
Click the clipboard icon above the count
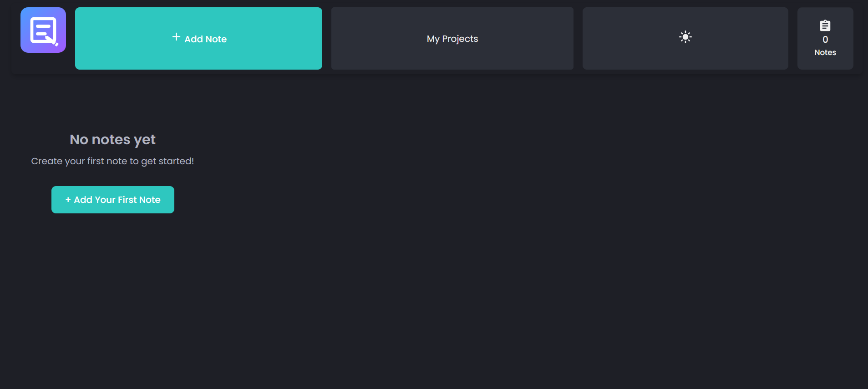pyautogui.click(x=825, y=25)
